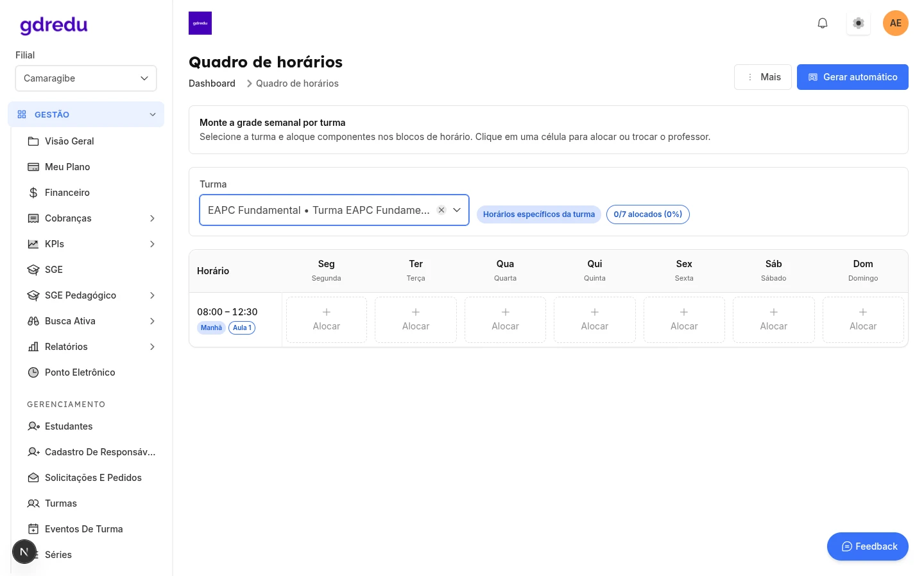The image size is (924, 576).
Task: Click the purple gdredu thumbnail logo
Action: pos(200,23)
